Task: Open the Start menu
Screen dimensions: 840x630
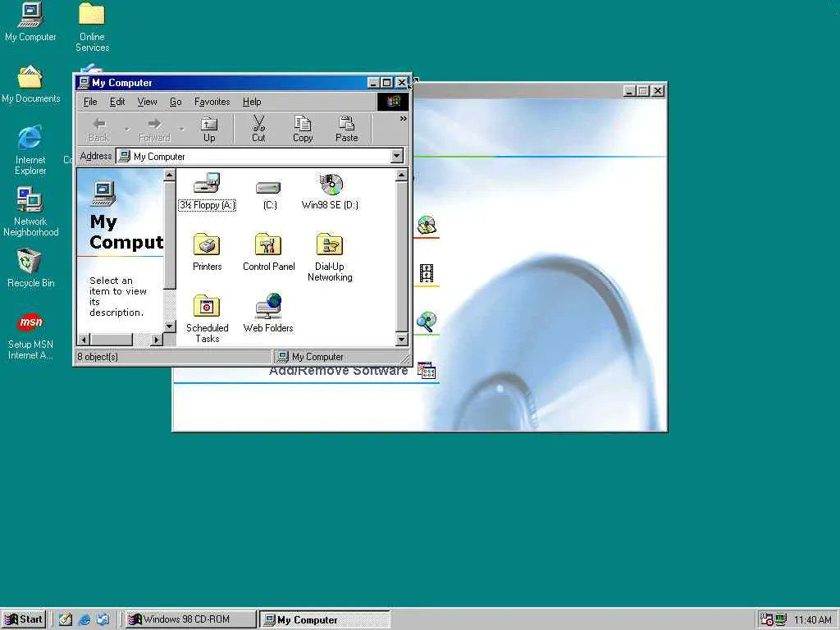Action: click(24, 619)
